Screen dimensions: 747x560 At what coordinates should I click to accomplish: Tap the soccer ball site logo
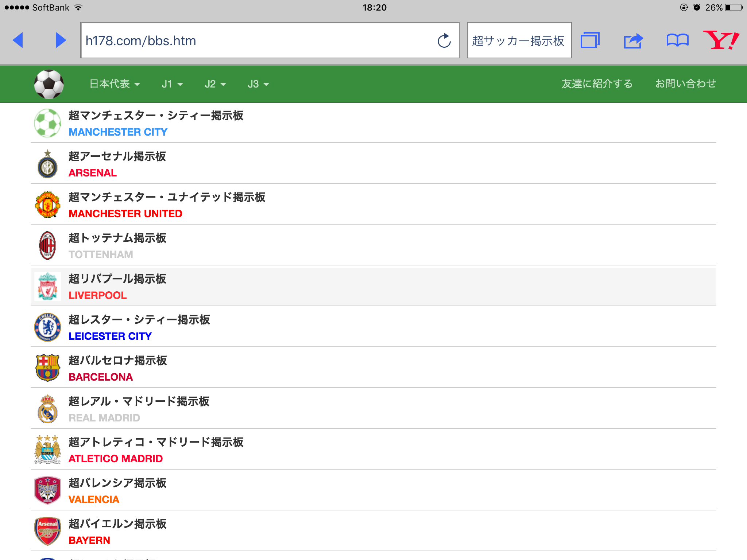pyautogui.click(x=49, y=84)
